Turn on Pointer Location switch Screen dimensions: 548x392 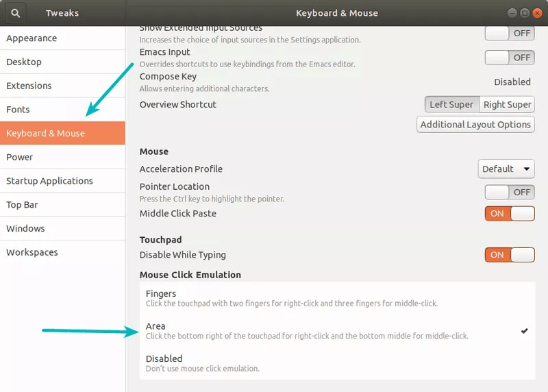pos(509,193)
